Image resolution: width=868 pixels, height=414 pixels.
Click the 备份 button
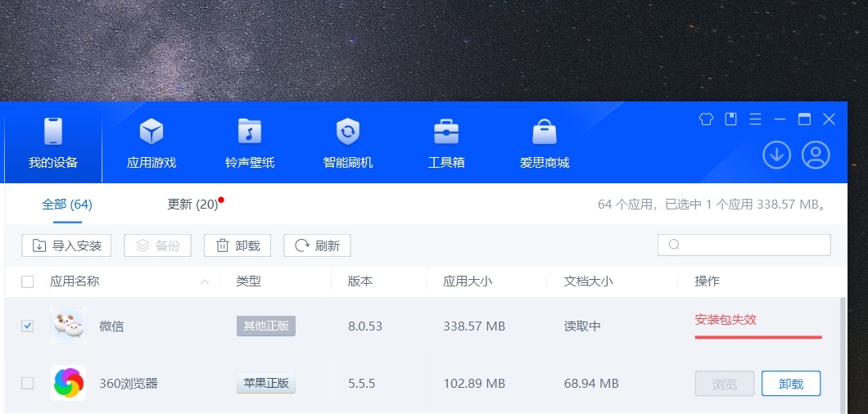click(158, 245)
